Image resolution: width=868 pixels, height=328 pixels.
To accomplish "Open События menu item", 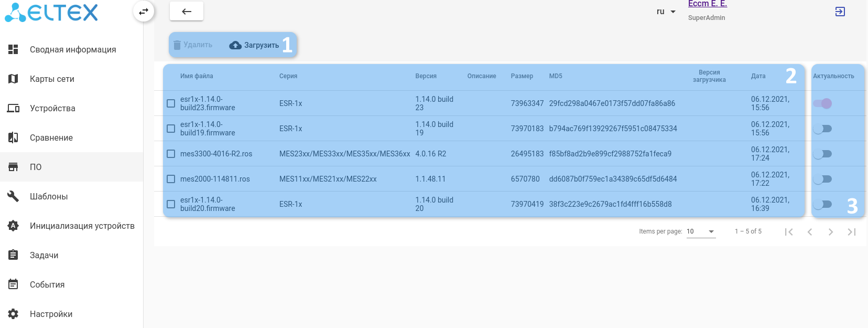I will 72,284.
